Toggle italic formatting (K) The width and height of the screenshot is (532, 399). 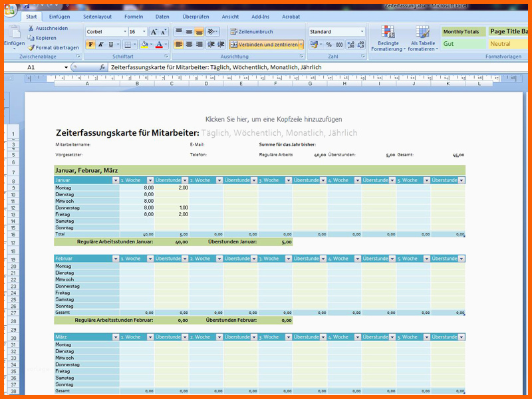tap(102, 45)
